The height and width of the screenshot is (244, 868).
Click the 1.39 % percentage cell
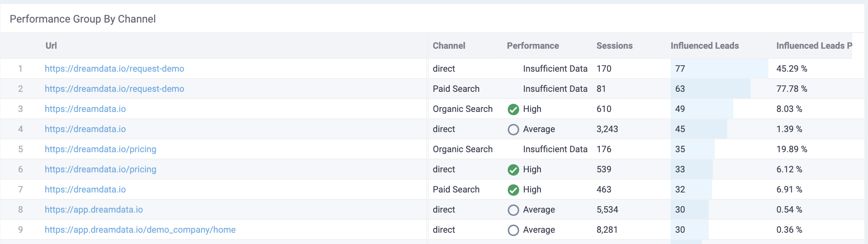[x=789, y=129]
